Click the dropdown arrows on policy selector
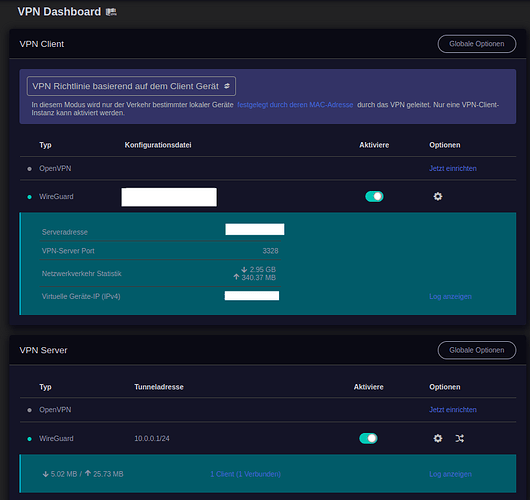 pyautogui.click(x=227, y=86)
